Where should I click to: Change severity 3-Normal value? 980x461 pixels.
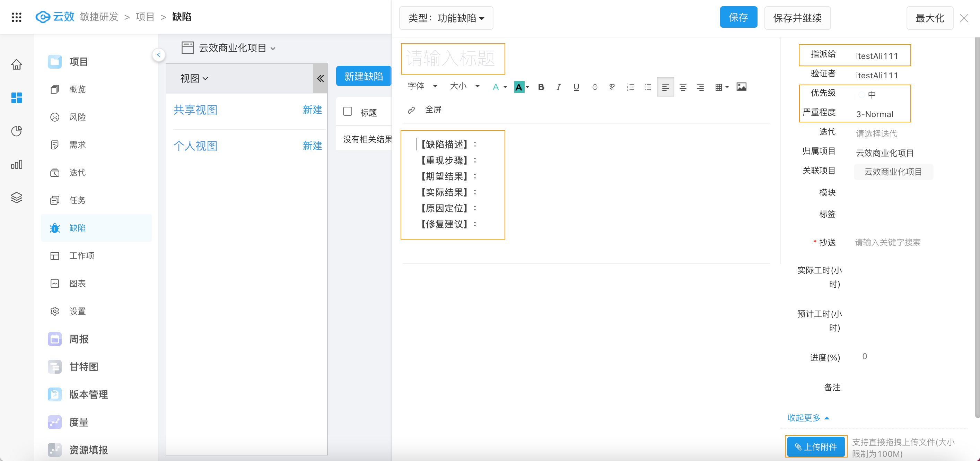tap(874, 114)
